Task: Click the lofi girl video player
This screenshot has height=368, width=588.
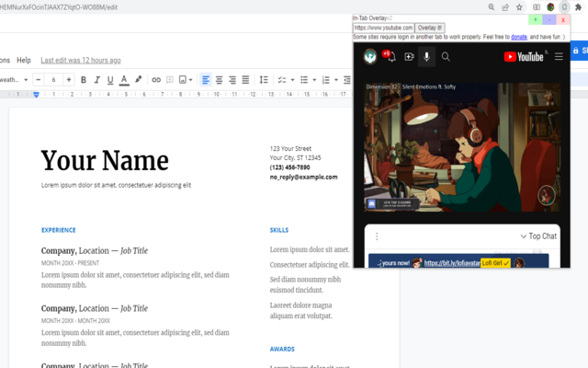Action: click(x=462, y=147)
